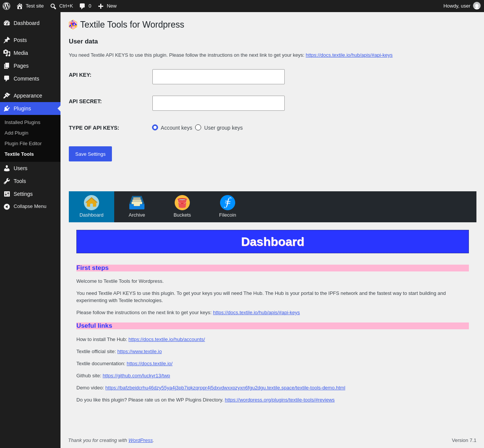Click the Dashboard house icon tab

coord(92,203)
